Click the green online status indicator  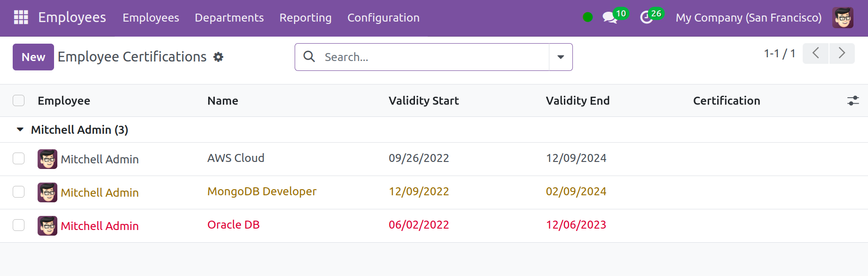click(587, 17)
